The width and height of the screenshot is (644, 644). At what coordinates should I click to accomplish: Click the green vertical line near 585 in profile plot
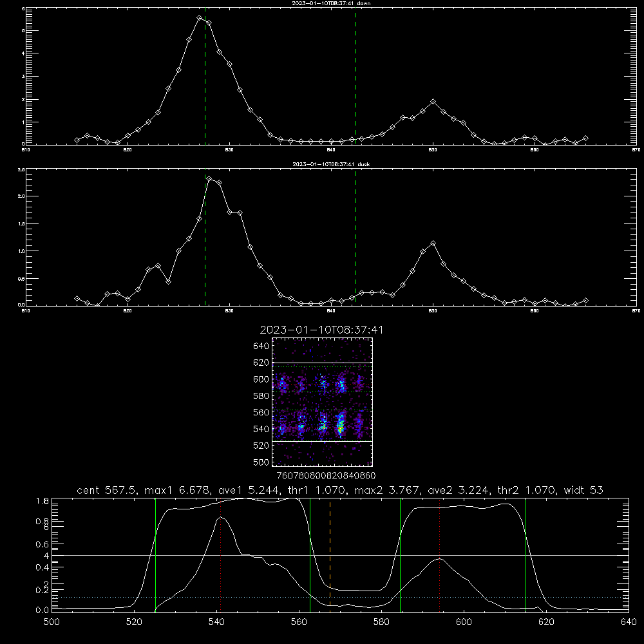400,554
